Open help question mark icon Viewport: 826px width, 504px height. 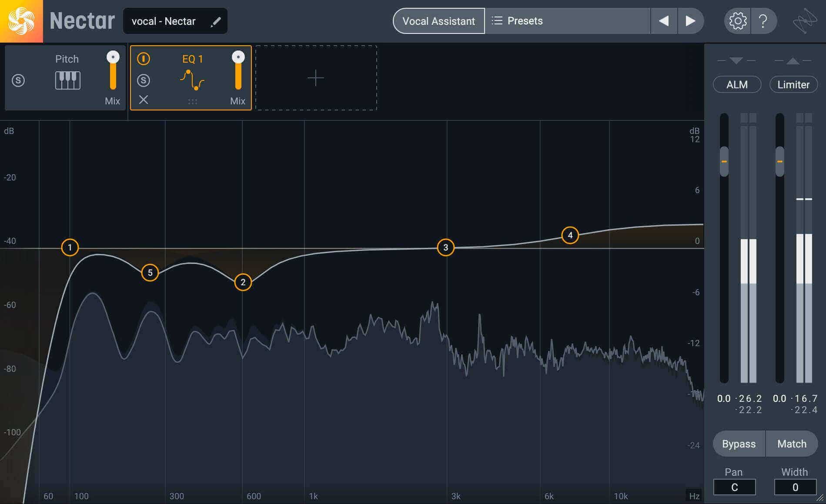762,21
